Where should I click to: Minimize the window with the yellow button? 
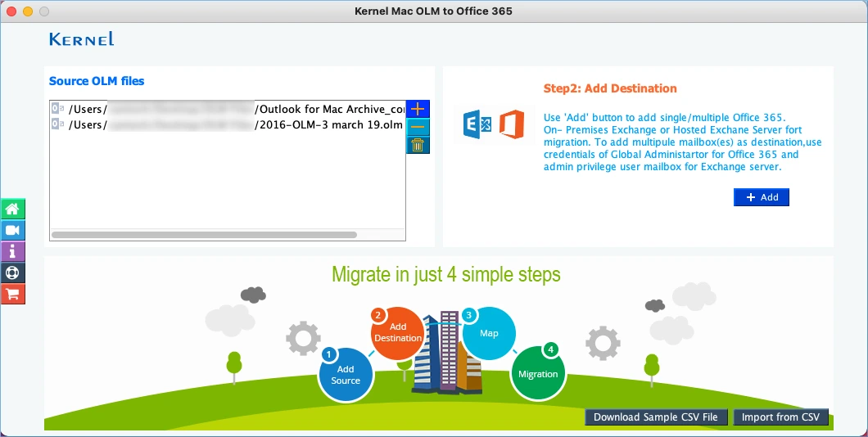[28, 11]
